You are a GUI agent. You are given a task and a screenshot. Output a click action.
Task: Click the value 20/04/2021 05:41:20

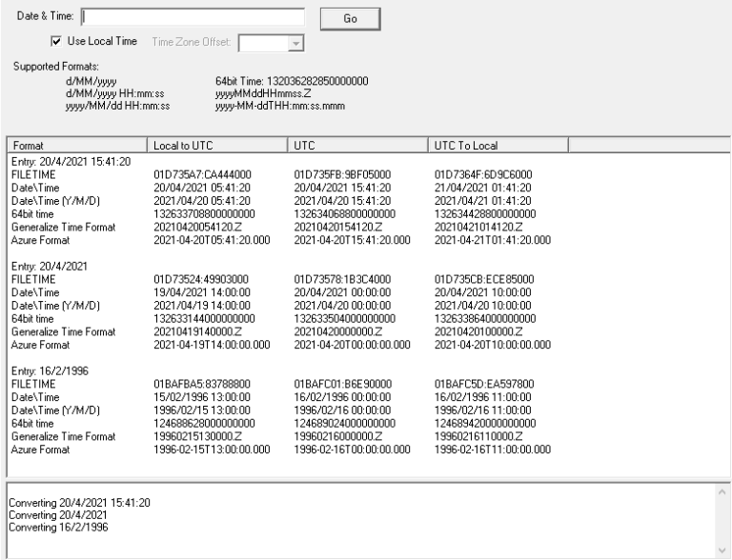[202, 188]
